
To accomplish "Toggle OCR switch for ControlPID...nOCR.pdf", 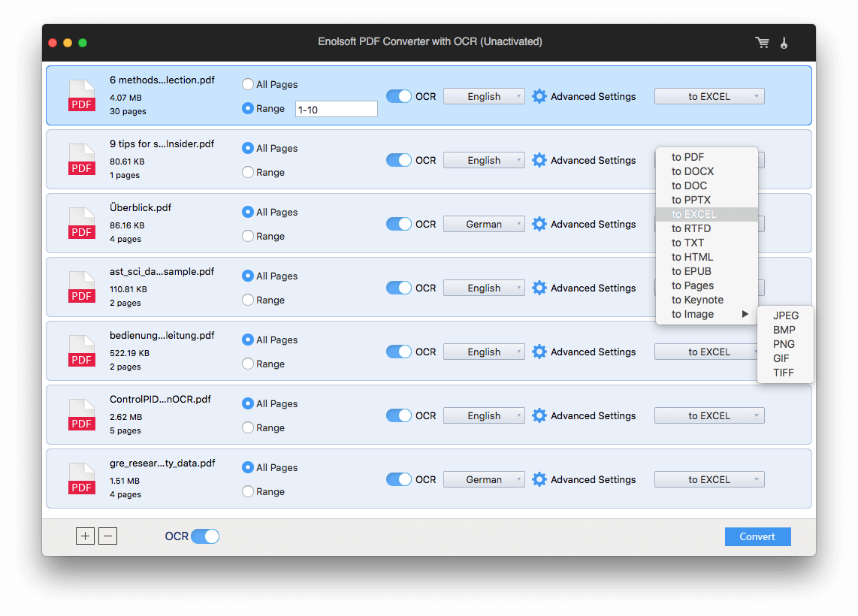I will click(x=398, y=415).
